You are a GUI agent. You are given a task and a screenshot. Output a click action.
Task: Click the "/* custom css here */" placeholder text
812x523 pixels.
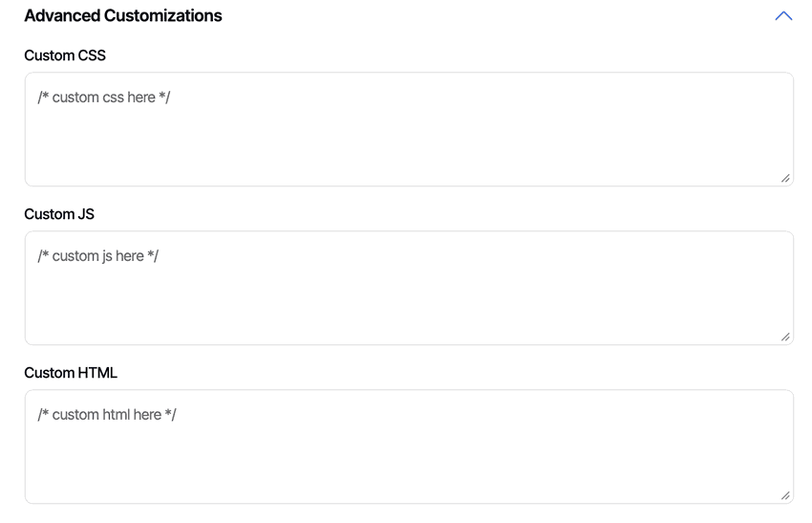point(104,98)
